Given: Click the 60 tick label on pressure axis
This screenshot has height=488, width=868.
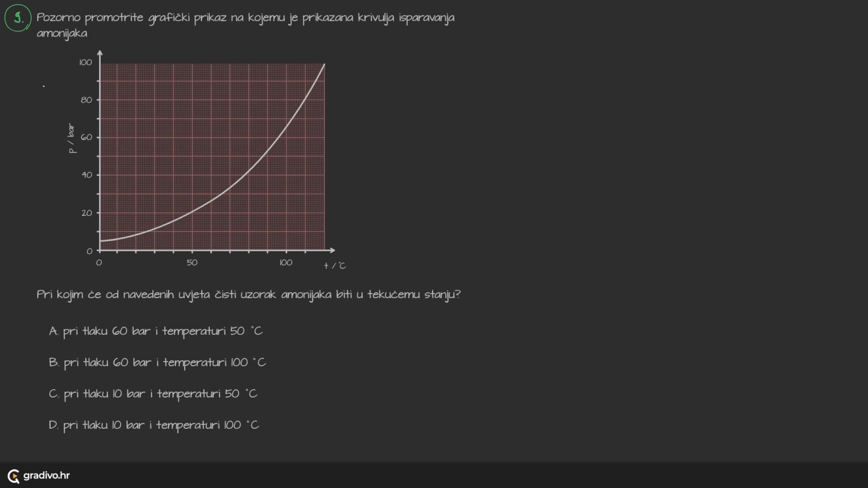Looking at the screenshot, I should 86,137.
